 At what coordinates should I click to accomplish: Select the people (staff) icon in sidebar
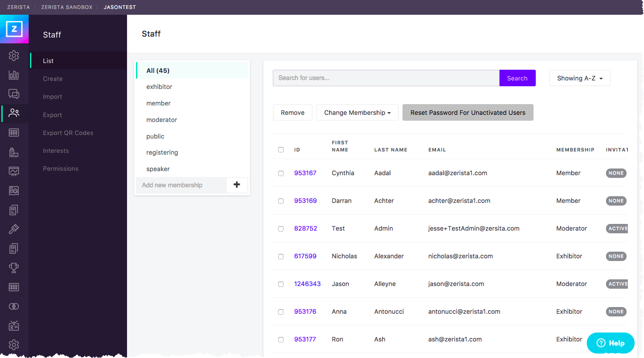coord(14,113)
